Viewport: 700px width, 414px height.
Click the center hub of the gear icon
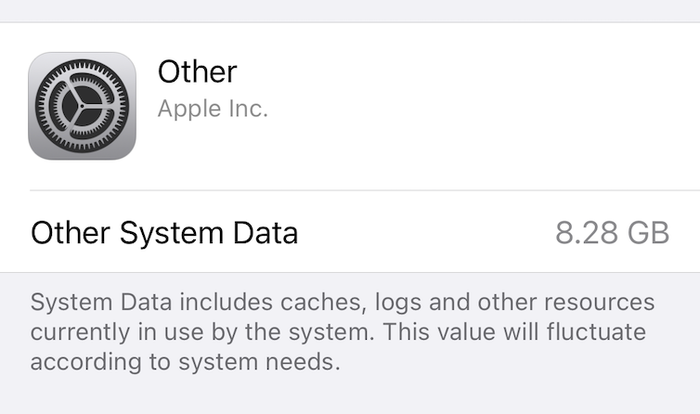(82, 106)
